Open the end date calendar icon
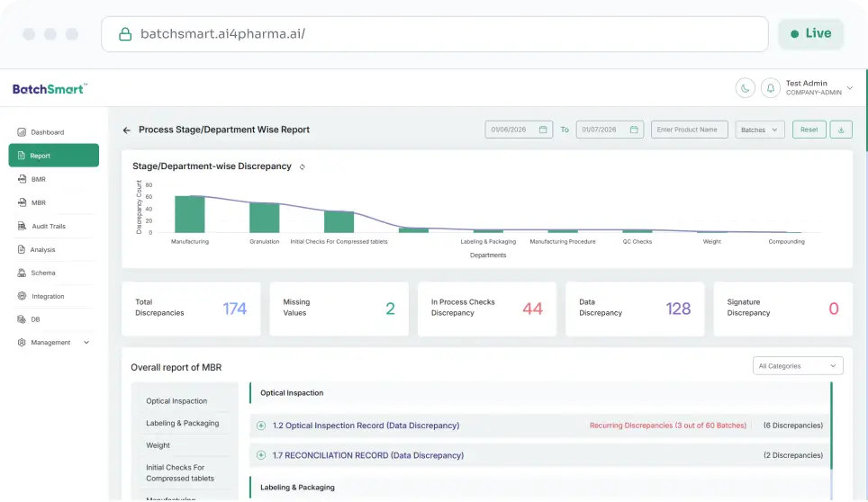Screen dimensions: 868x502 pyautogui.click(x=634, y=130)
